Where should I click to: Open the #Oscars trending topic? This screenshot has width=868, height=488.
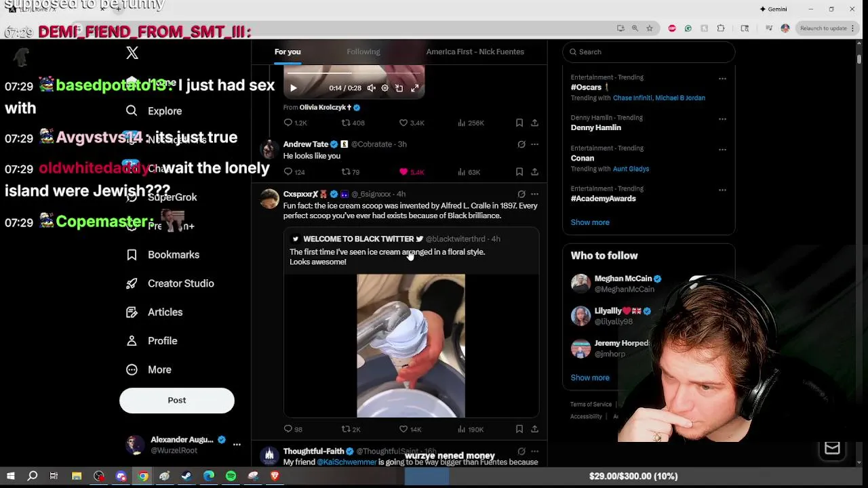[x=587, y=87]
